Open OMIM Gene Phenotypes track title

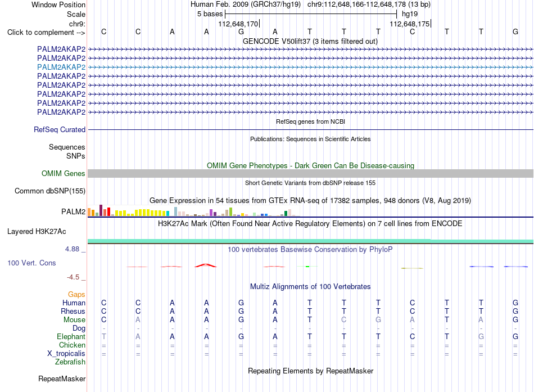coord(310,166)
